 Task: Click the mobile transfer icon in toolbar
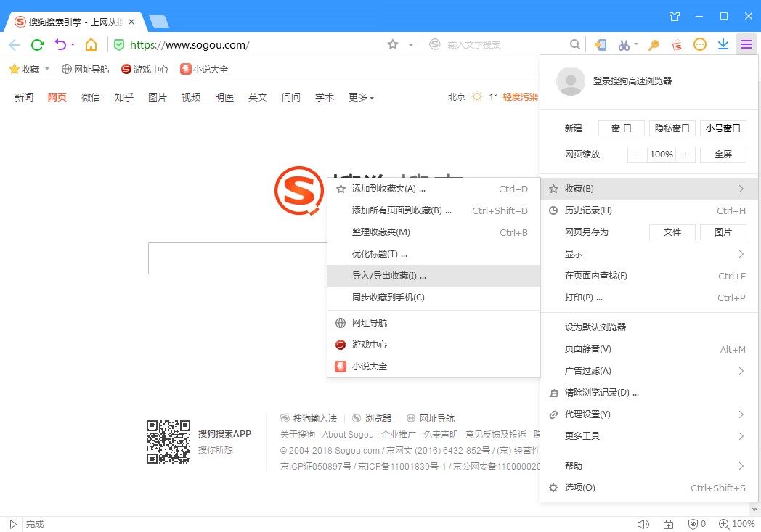click(x=601, y=45)
